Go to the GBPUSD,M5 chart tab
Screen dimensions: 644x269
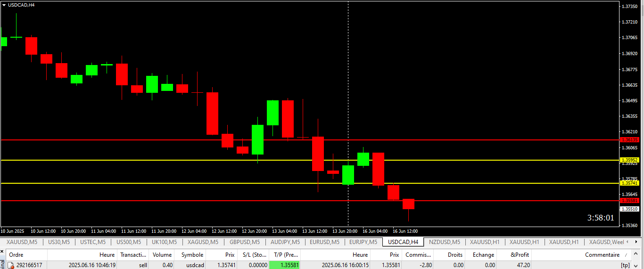coord(244,242)
